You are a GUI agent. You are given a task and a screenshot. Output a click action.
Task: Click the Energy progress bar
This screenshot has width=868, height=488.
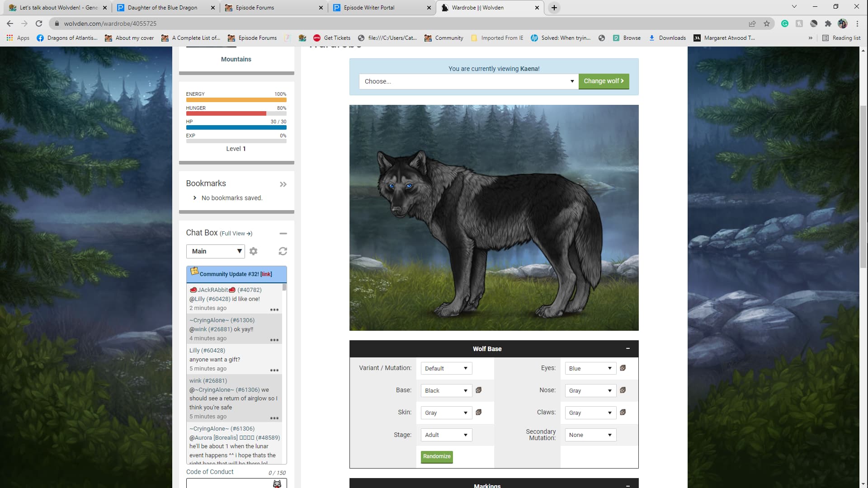coord(236,100)
